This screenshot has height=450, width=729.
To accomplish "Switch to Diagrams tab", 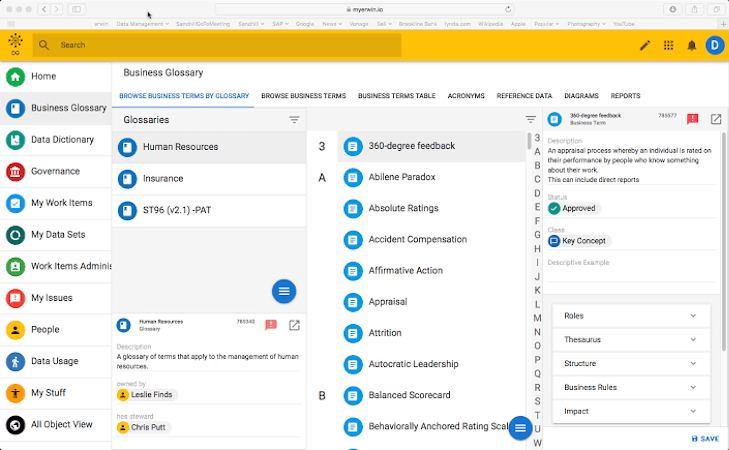I will [x=581, y=96].
